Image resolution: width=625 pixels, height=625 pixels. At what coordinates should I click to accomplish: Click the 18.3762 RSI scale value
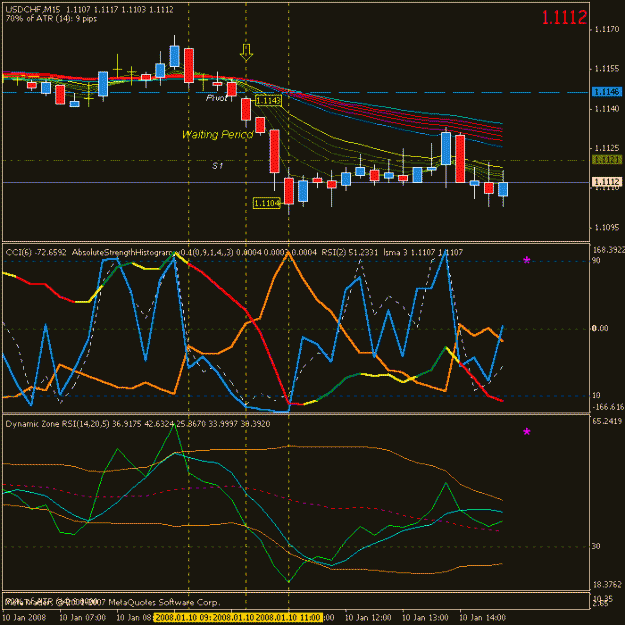pyautogui.click(x=607, y=585)
